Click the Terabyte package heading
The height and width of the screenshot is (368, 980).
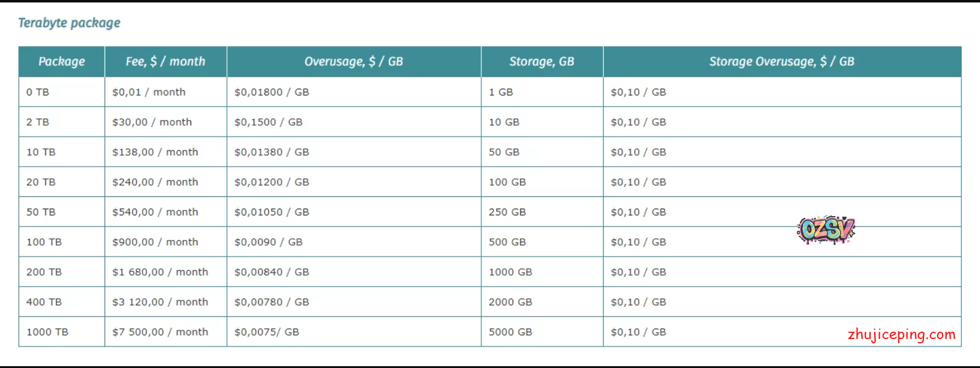[x=69, y=23]
